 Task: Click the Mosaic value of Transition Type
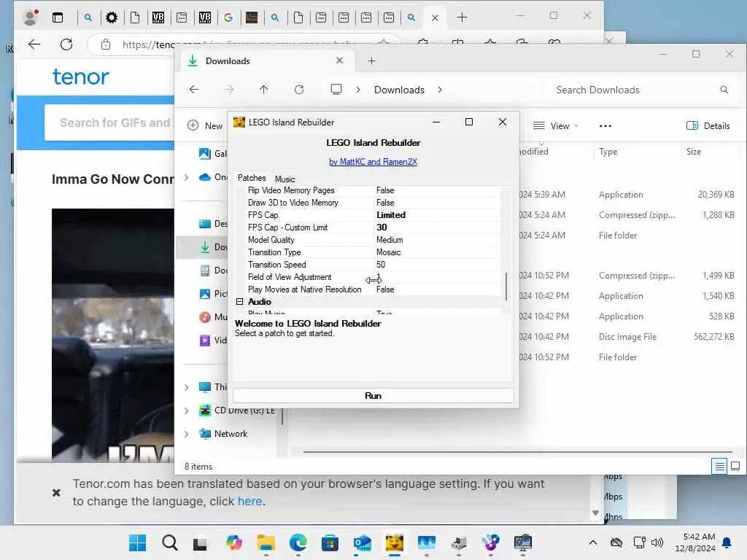(x=388, y=252)
